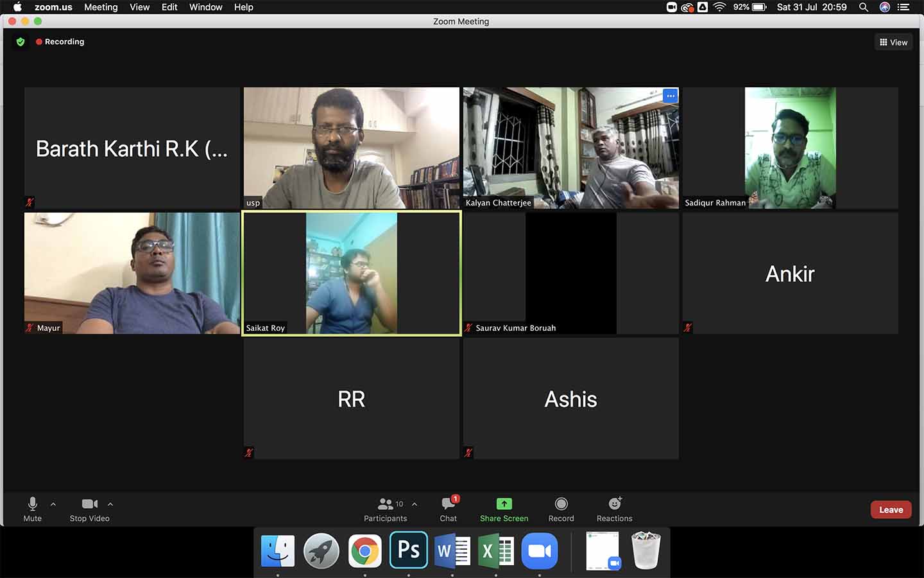Image resolution: width=924 pixels, height=578 pixels.
Task: Click the Record icon in toolbar
Action: 561,504
